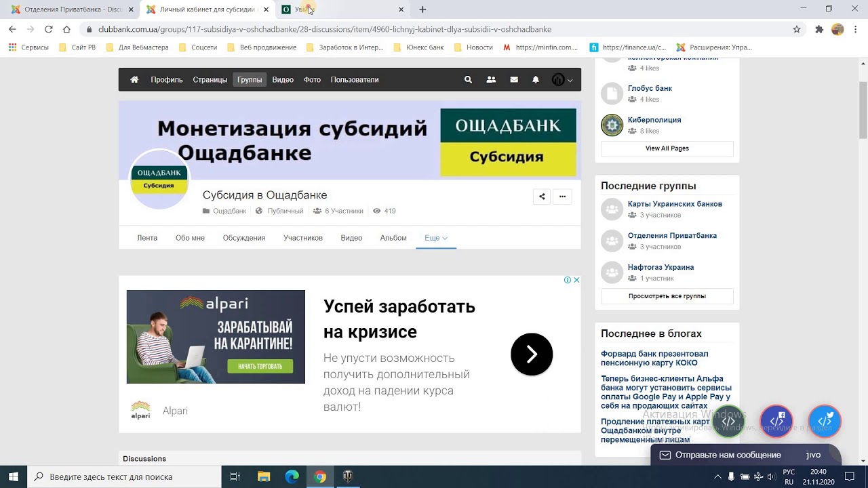The width and height of the screenshot is (868, 488).
Task: Open the Новости bookmark folder
Action: (473, 47)
